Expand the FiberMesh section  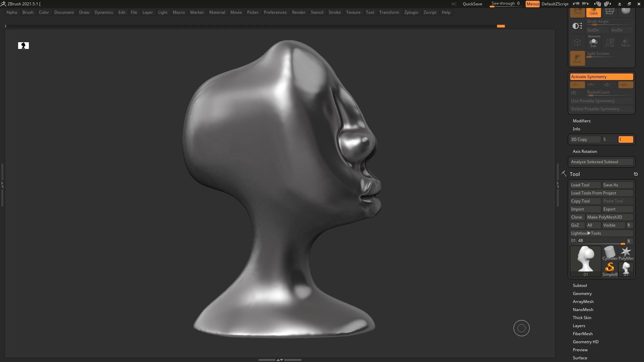tap(583, 334)
